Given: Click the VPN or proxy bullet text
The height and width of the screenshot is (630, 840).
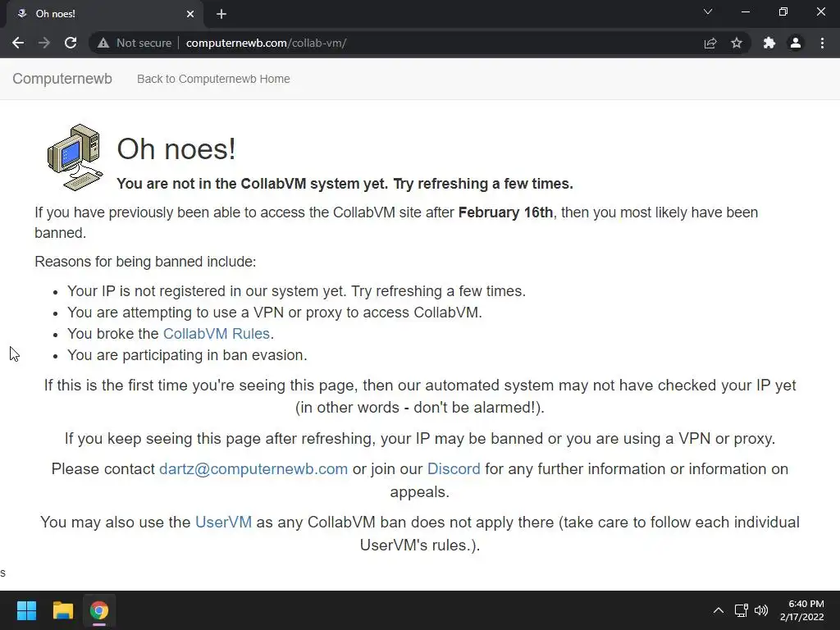Looking at the screenshot, I should click(x=274, y=313).
